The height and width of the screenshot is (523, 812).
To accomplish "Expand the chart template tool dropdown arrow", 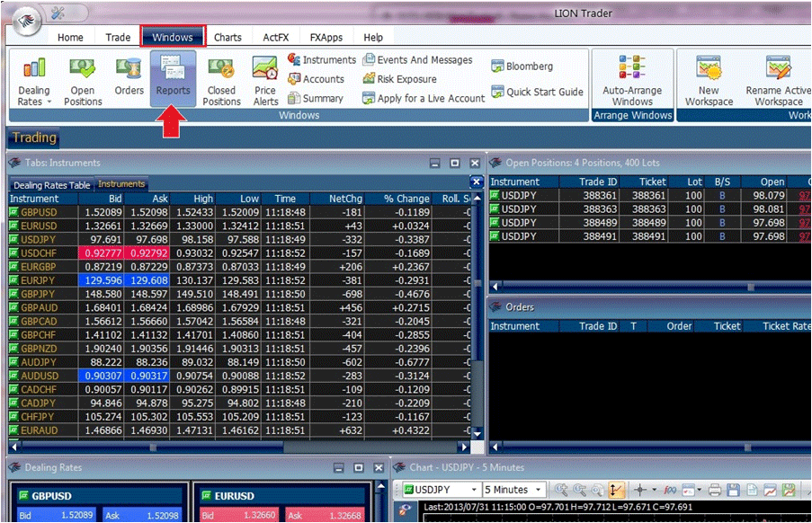I will point(699,490).
